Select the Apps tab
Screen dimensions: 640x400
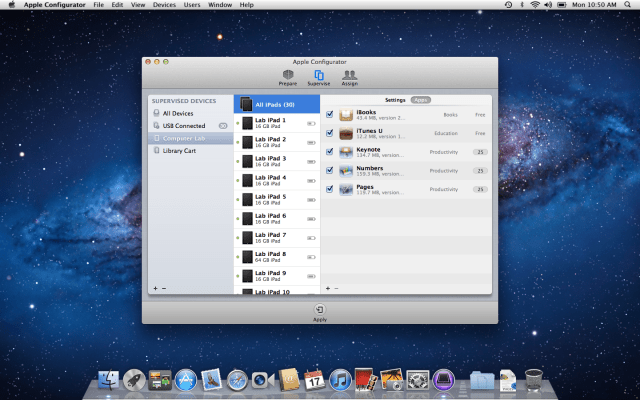point(420,100)
